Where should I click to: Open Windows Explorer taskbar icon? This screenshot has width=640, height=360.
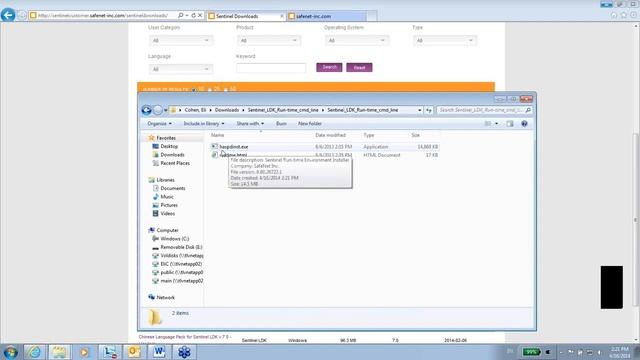[59, 352]
